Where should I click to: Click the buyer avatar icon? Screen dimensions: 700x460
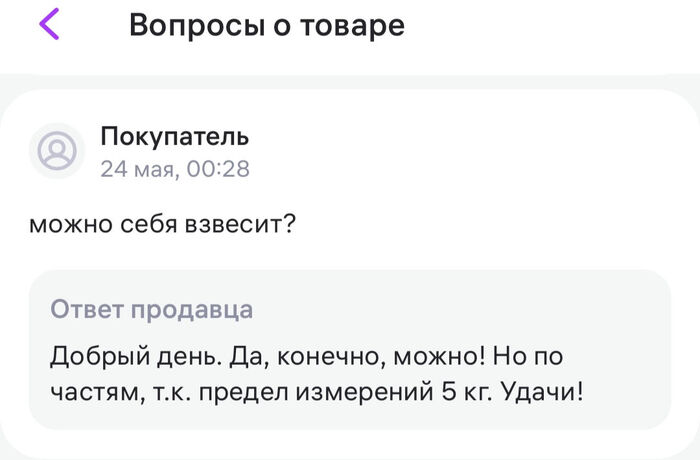pos(56,151)
